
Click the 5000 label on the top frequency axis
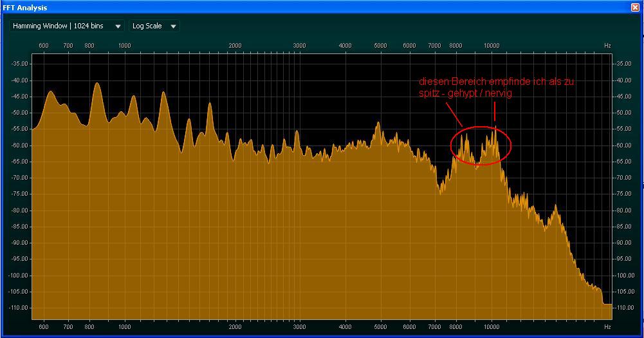pyautogui.click(x=380, y=46)
